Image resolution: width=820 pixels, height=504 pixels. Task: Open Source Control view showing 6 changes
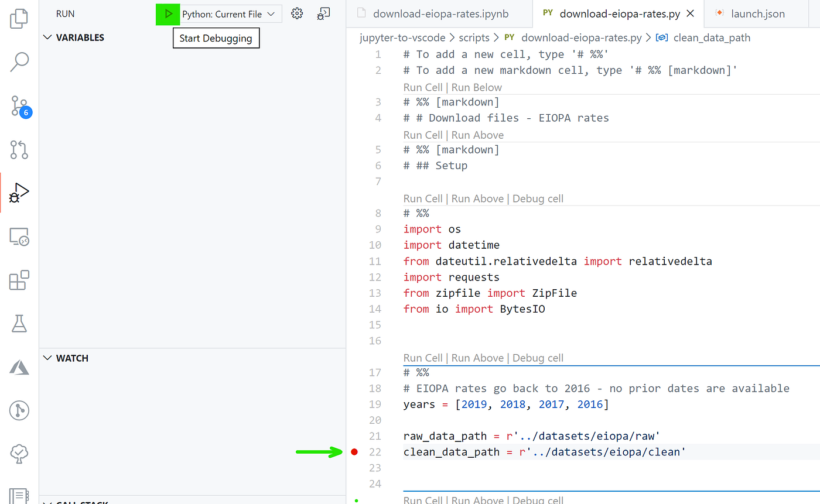point(19,107)
